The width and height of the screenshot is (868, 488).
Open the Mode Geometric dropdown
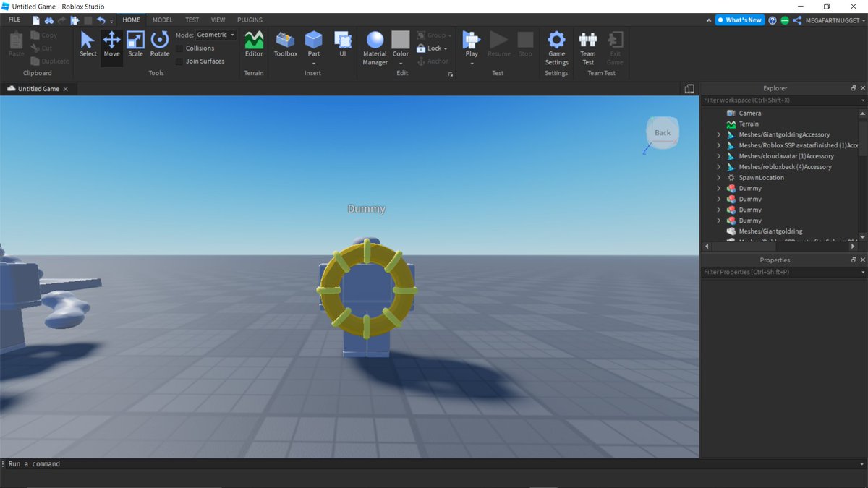(216, 35)
